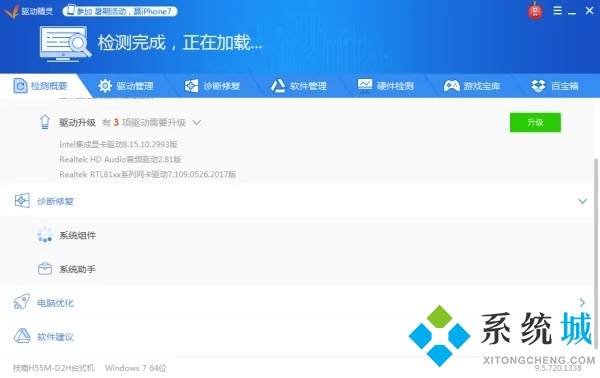Image resolution: width=600 pixels, height=378 pixels.
Task: Select Realtek RTL81xx系列网卡驱动 entry
Action: [148, 174]
